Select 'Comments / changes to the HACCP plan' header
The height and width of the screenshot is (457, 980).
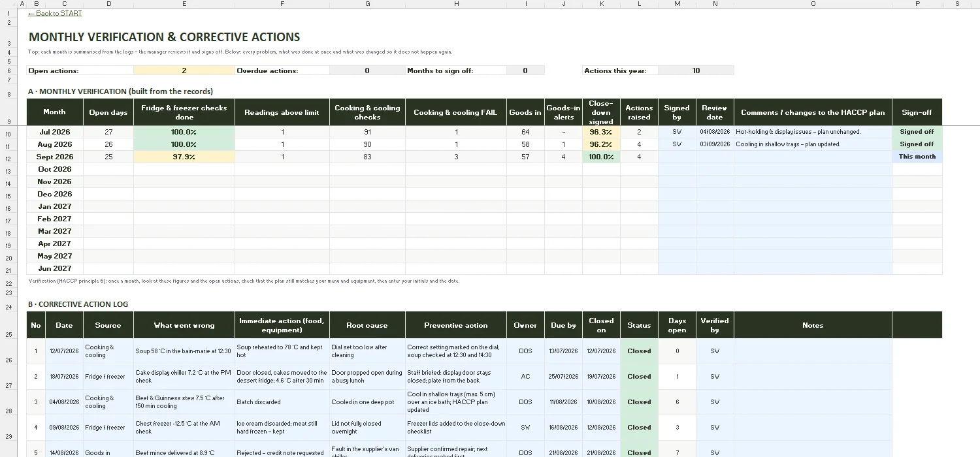click(813, 112)
